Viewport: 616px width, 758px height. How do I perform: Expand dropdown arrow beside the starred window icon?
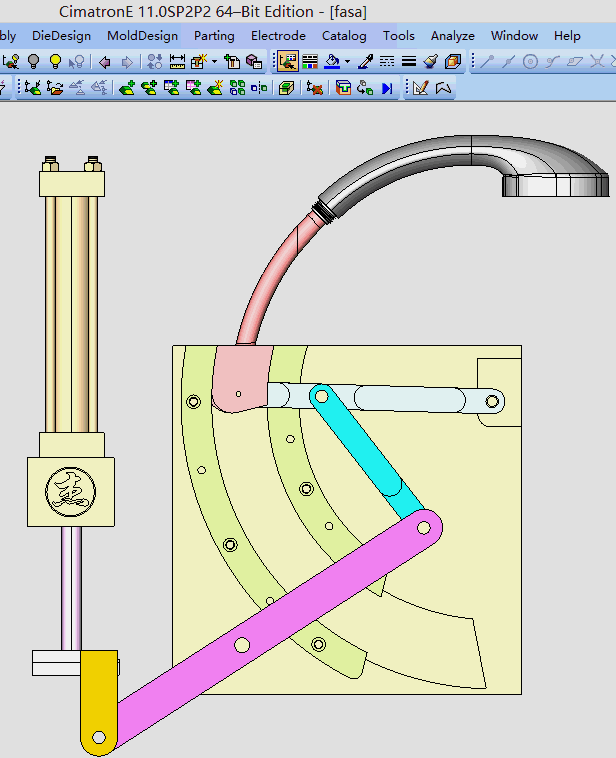(x=214, y=62)
